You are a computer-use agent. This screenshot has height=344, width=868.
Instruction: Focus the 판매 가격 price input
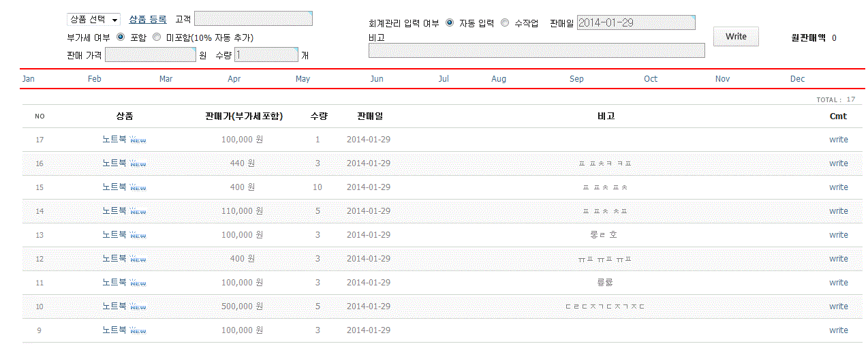(x=151, y=55)
